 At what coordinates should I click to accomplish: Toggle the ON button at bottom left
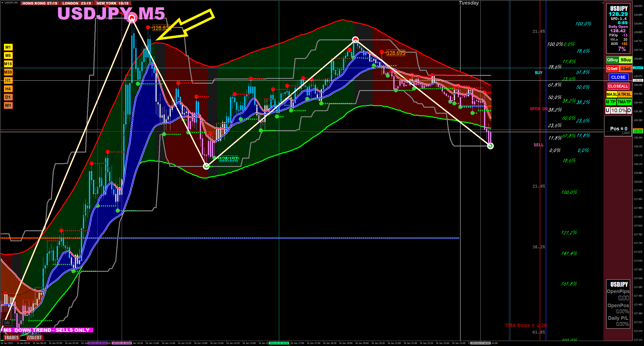coord(7,323)
